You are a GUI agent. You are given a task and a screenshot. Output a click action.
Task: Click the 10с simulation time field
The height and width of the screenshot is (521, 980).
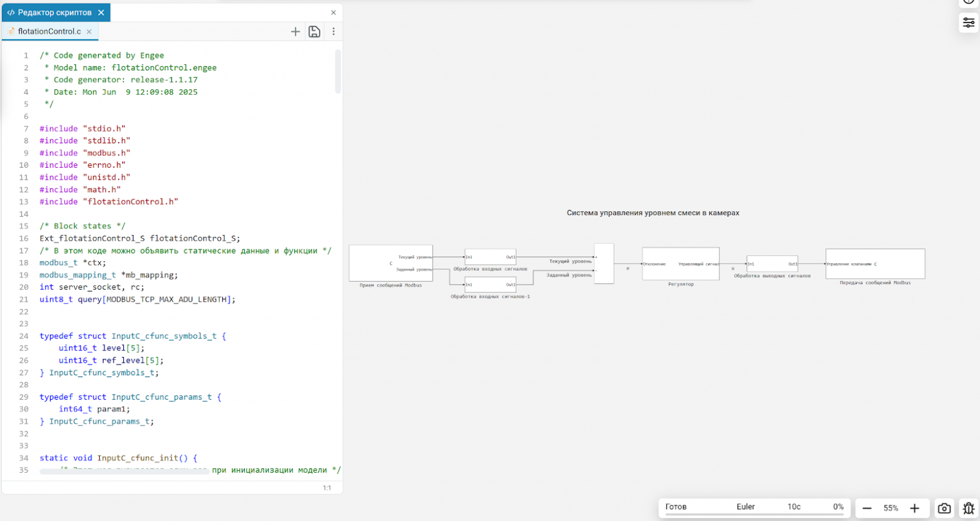[x=794, y=507]
